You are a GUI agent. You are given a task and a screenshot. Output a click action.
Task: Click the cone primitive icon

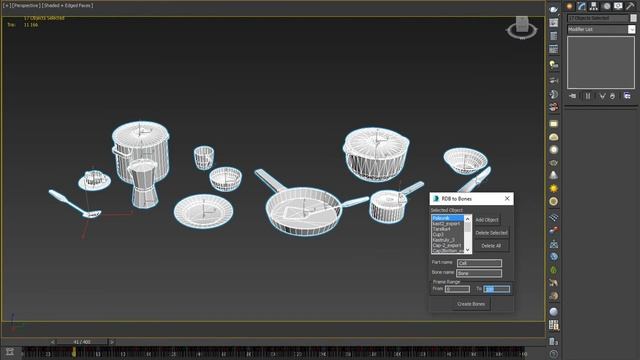click(x=553, y=176)
